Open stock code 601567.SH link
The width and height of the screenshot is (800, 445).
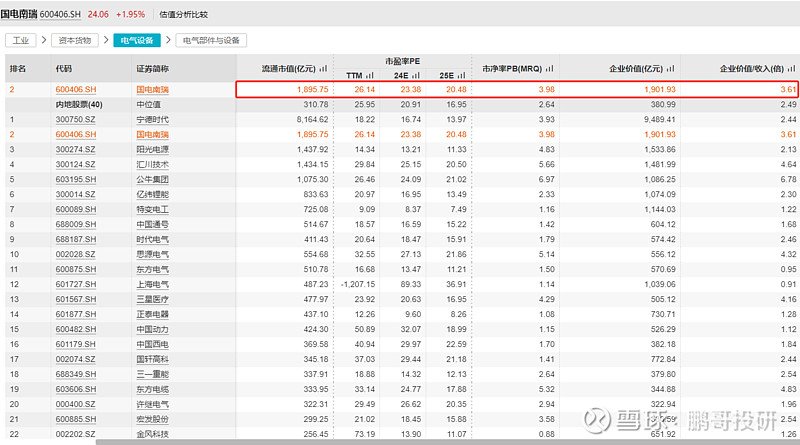tap(76, 299)
